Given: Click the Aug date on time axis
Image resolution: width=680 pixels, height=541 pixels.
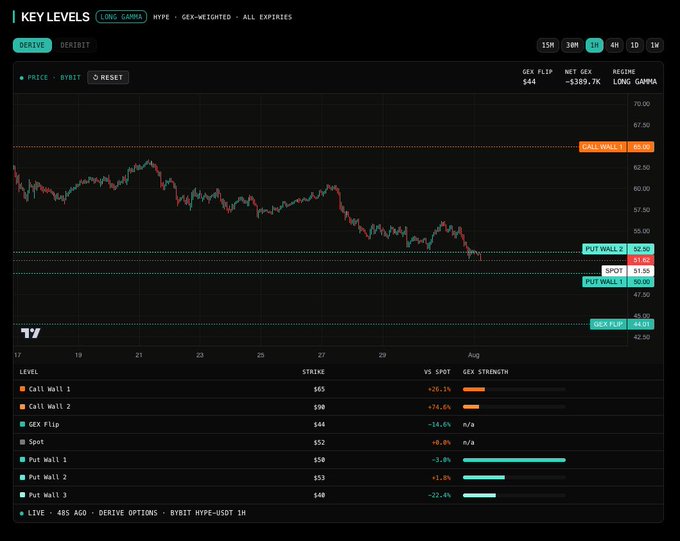Looking at the screenshot, I should pos(474,355).
